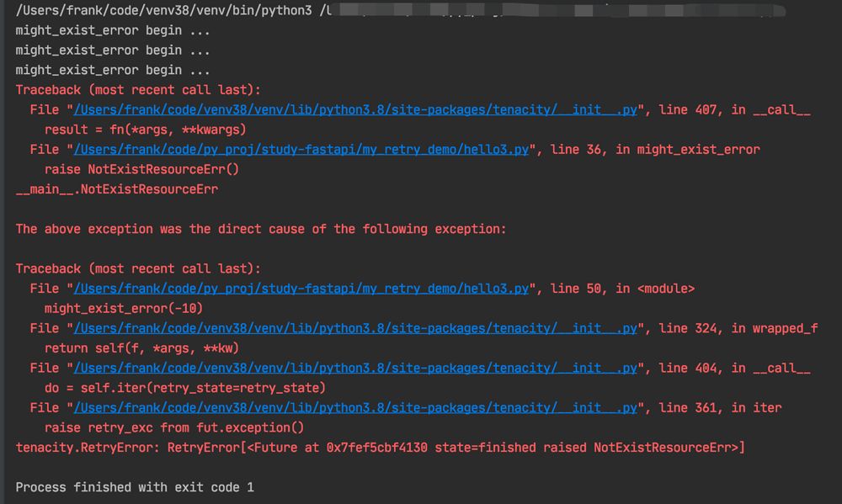Click the 'raise retry_exc from fut.exception()' line

(173, 427)
